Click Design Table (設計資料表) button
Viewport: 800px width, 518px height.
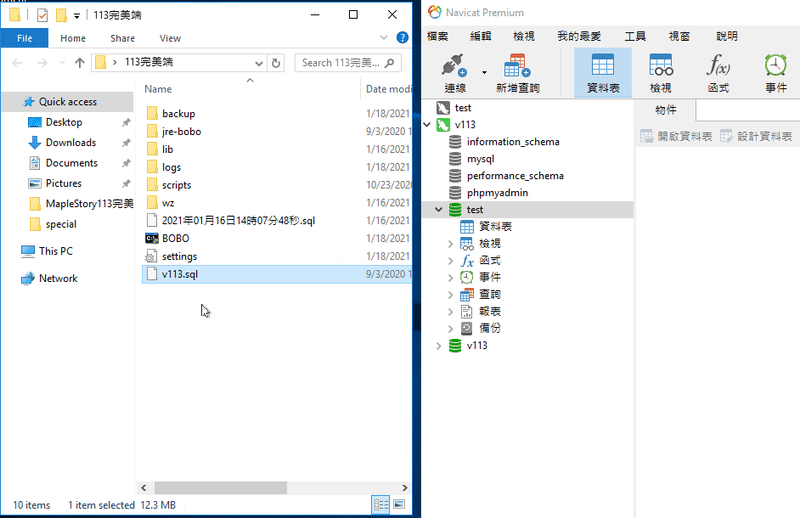point(756,136)
